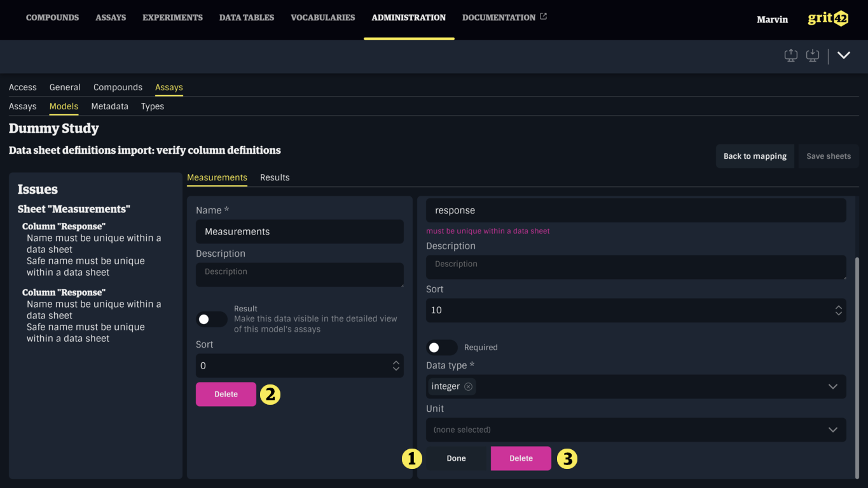868x488 pixels.
Task: Switch to the Results sheet tab
Action: pos(275,178)
